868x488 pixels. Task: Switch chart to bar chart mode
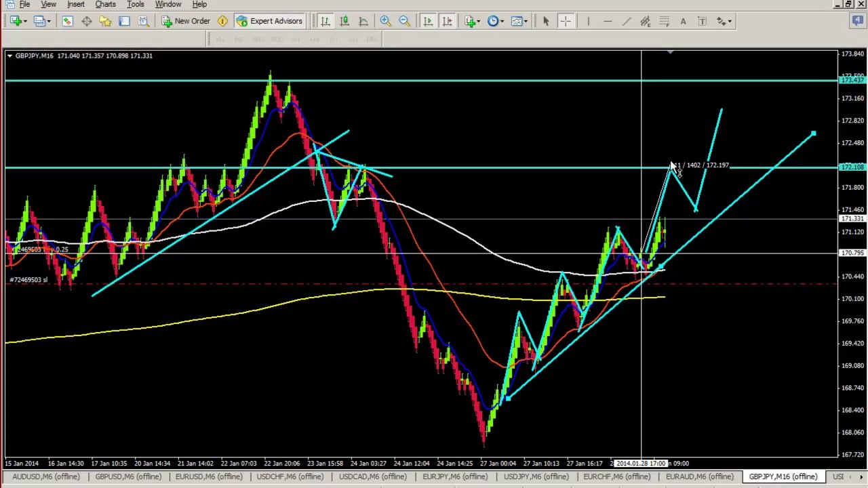325,21
